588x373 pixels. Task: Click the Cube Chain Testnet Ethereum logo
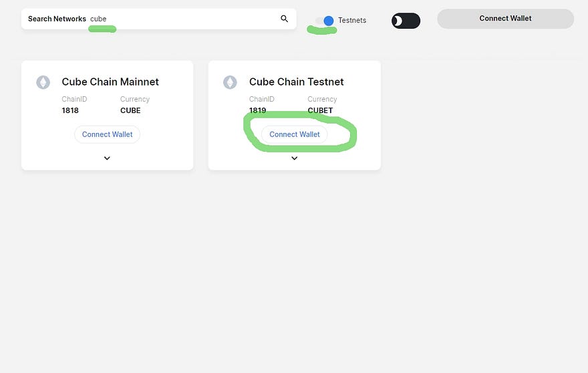[230, 82]
